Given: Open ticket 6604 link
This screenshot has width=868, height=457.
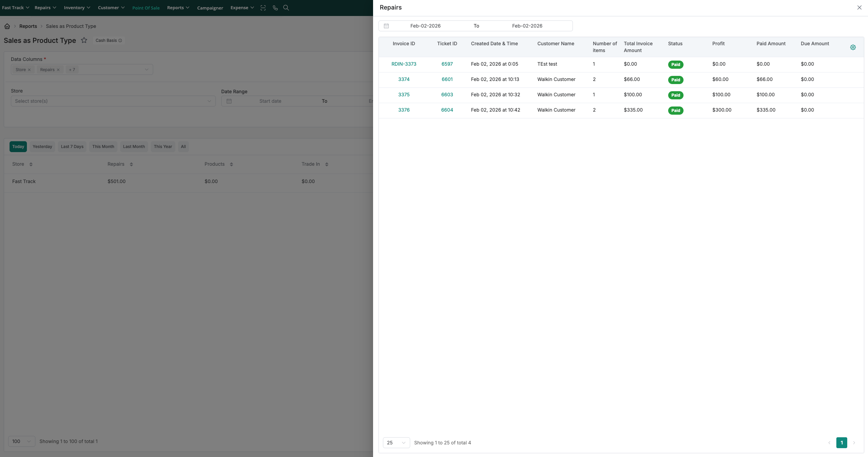Looking at the screenshot, I should click(447, 110).
